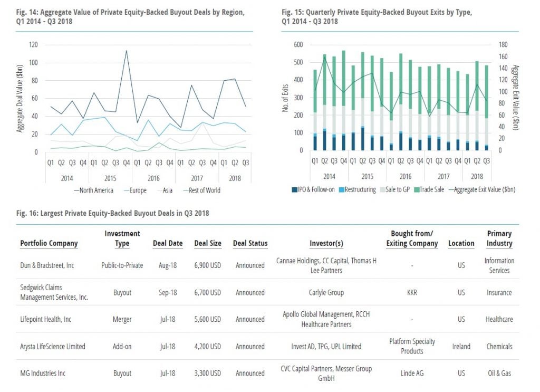Click the Investor(s) column header
Viewport: 540px width, 392px height.
(x=326, y=243)
